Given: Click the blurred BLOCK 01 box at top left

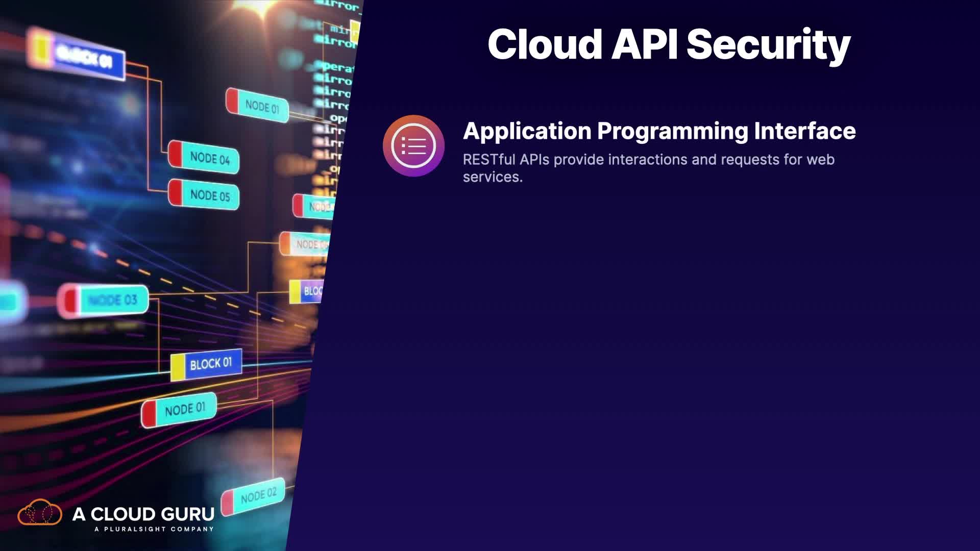Looking at the screenshot, I should 84,57.
